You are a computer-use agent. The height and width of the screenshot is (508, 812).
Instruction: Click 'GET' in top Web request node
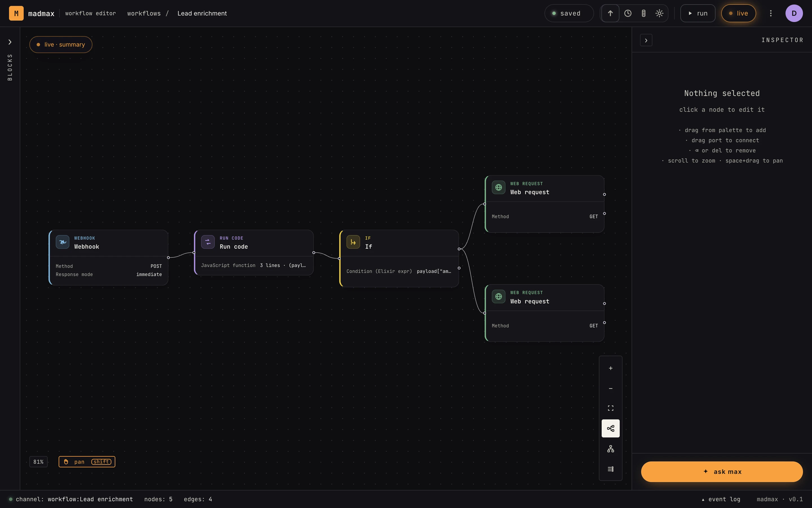coord(593,217)
